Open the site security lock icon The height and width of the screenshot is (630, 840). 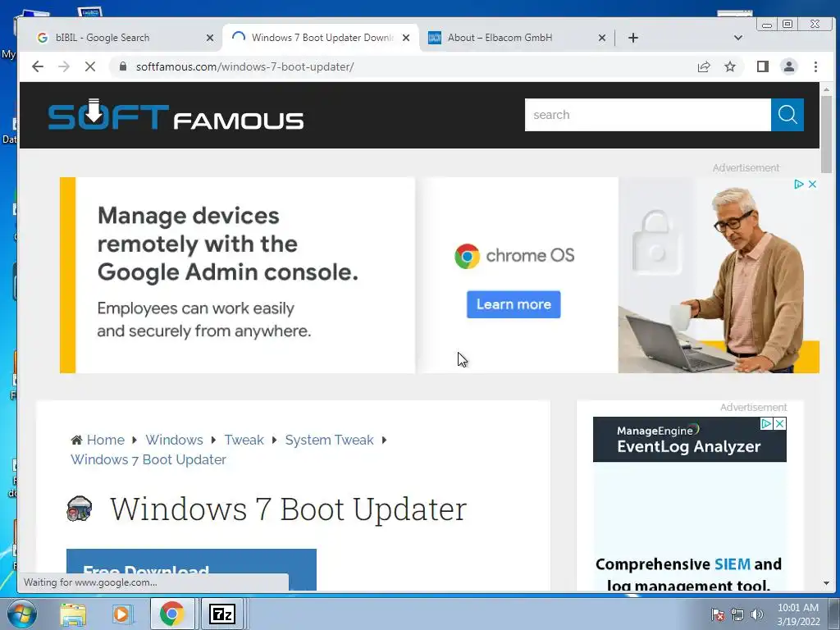(x=123, y=66)
